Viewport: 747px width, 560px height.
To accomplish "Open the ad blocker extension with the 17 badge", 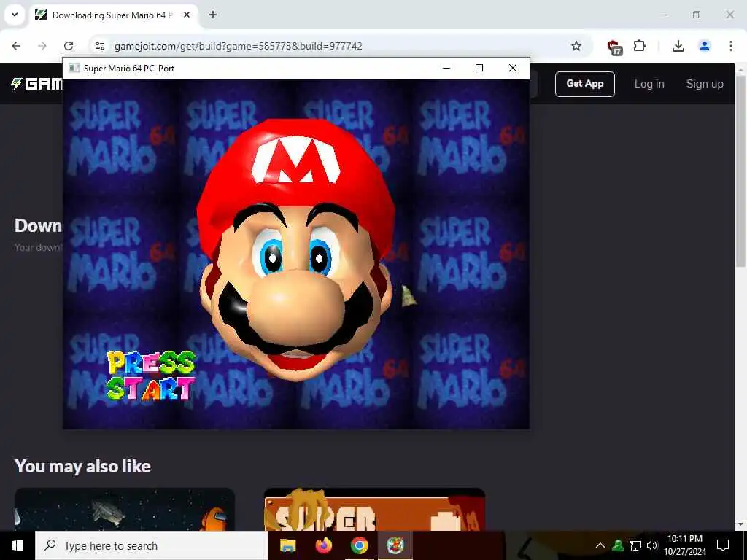I will pos(614,47).
